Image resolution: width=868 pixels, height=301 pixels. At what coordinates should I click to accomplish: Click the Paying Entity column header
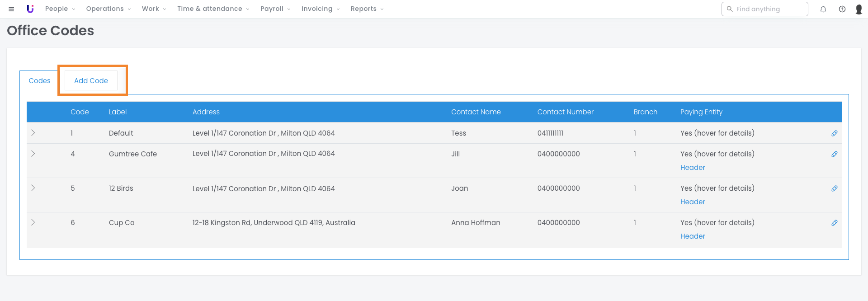click(x=702, y=112)
